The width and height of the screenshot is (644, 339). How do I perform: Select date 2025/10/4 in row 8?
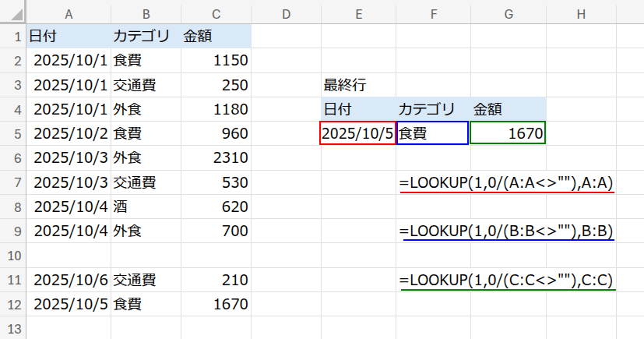point(69,207)
